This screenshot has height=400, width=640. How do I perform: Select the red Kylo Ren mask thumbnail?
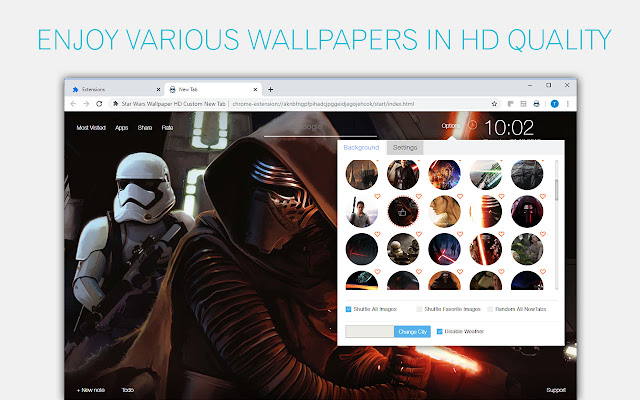(x=527, y=211)
